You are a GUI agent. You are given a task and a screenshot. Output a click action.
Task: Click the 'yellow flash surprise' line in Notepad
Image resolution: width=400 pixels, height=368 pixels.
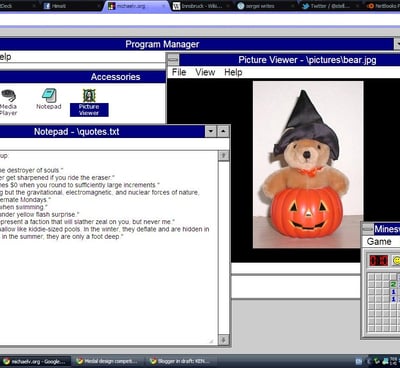(40, 214)
